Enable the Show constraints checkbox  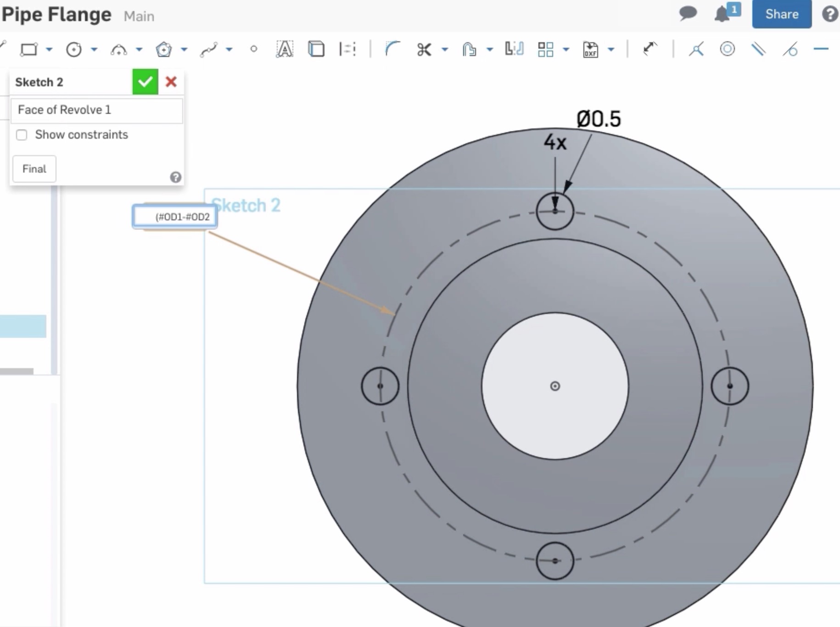click(x=22, y=135)
